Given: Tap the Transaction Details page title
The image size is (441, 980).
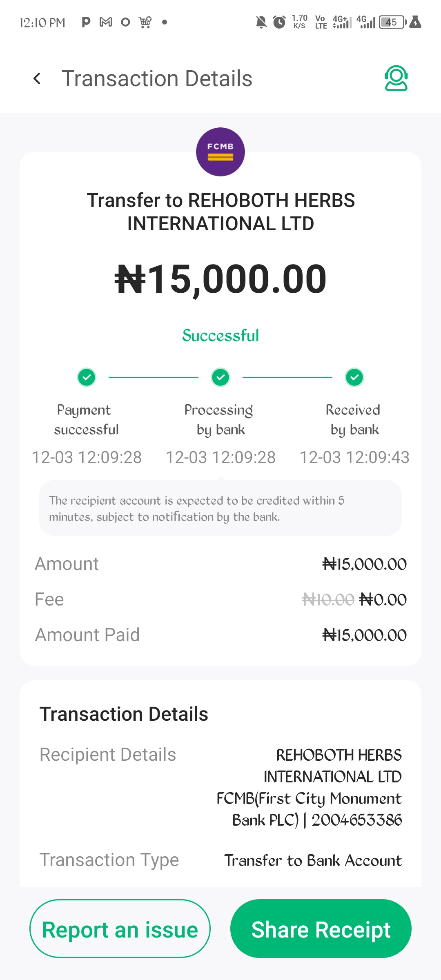Looking at the screenshot, I should 157,78.
